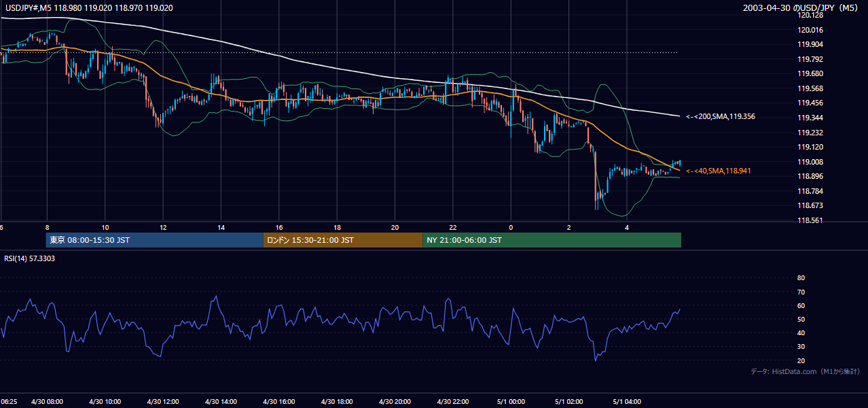Click hour 16 tick under the price chart

pos(278,227)
